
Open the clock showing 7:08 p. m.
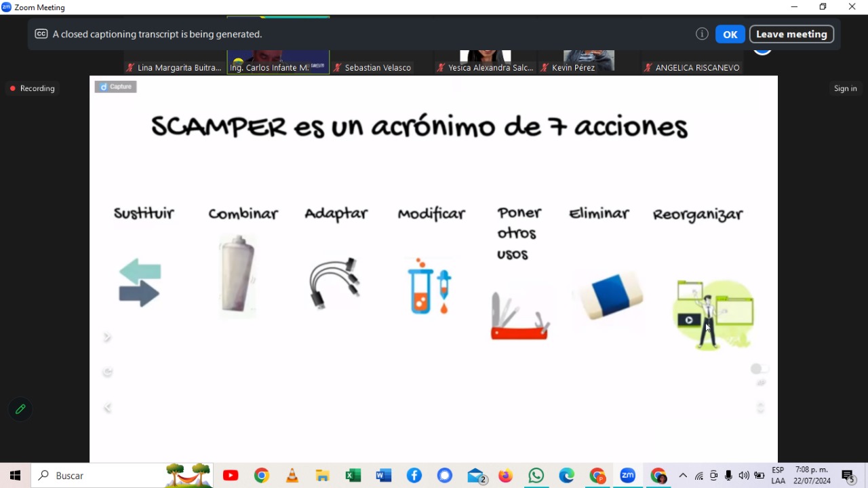pos(812,476)
